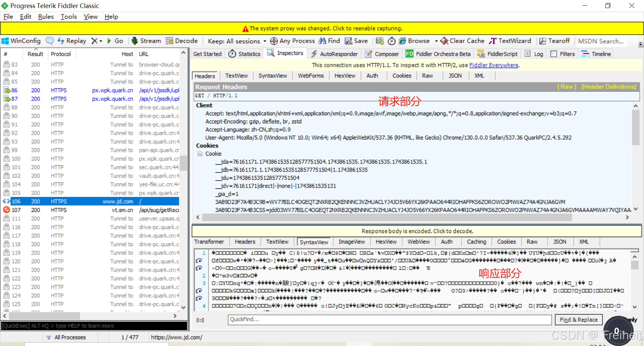Open the WinConfig tool

(21, 41)
